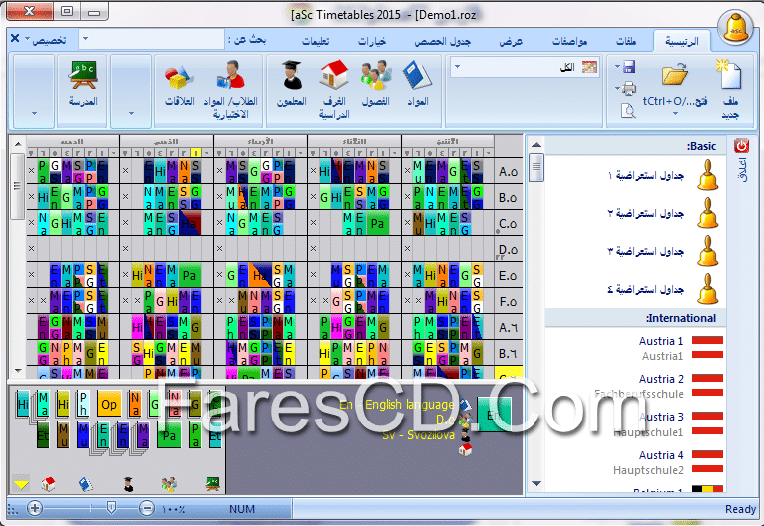Switch to the Help (تعليمات) ribbon tab
The image size is (764, 526).
point(316,41)
